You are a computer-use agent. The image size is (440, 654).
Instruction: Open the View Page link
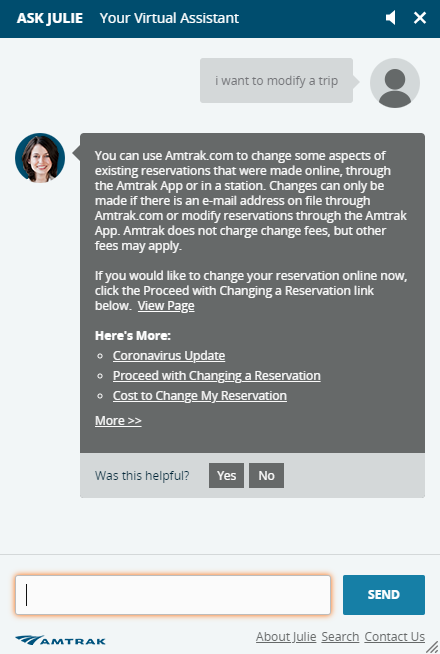[166, 306]
